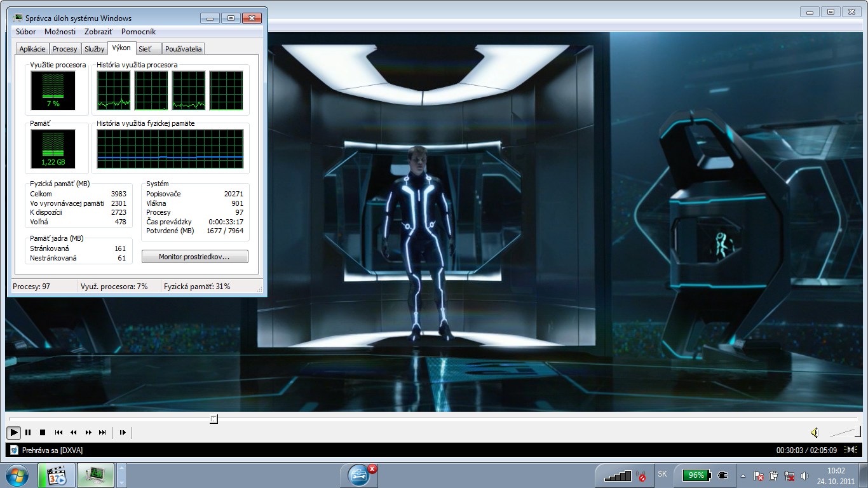The image size is (868, 488).
Task: Click the Čas prevádzky value 0:00:33:17
Action: click(x=226, y=222)
